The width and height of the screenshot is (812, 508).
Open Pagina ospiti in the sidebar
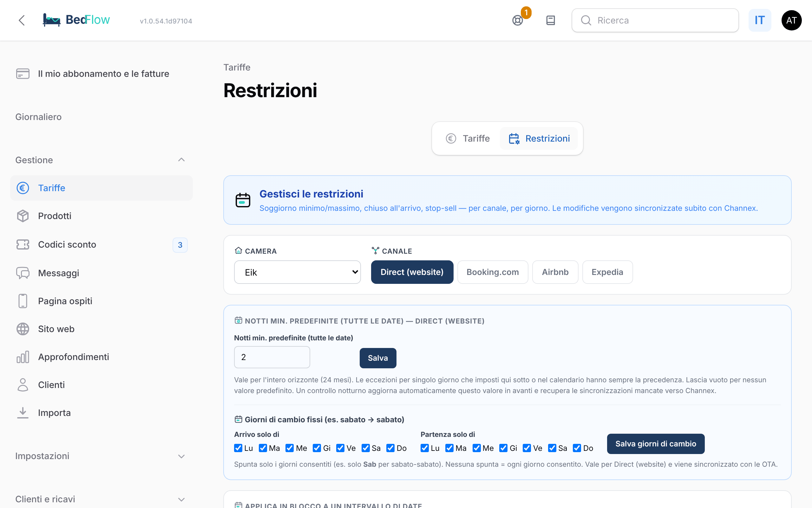(x=101, y=301)
